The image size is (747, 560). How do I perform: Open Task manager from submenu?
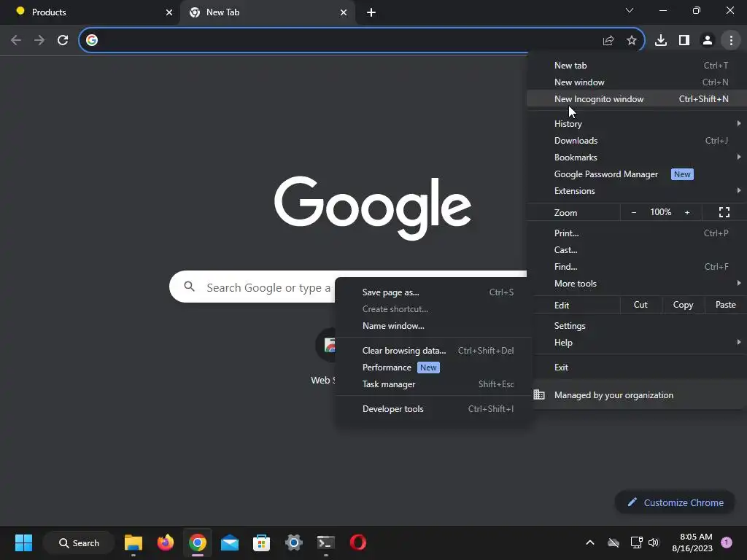tap(433, 384)
